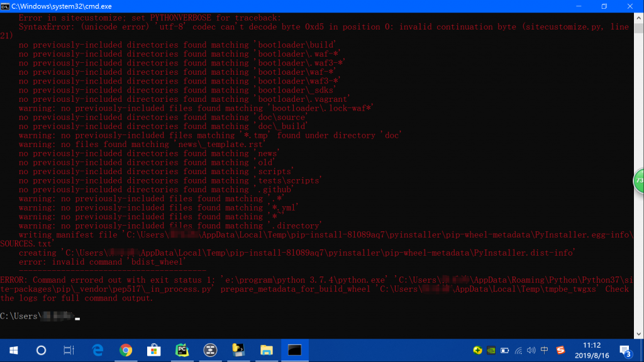Screen dimensions: 644x362
Task: Switch to PyCharm in the taskbar
Action: [182, 350]
